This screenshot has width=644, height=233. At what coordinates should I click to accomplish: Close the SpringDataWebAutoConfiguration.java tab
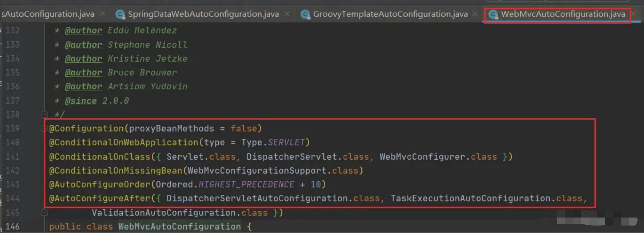[287, 14]
